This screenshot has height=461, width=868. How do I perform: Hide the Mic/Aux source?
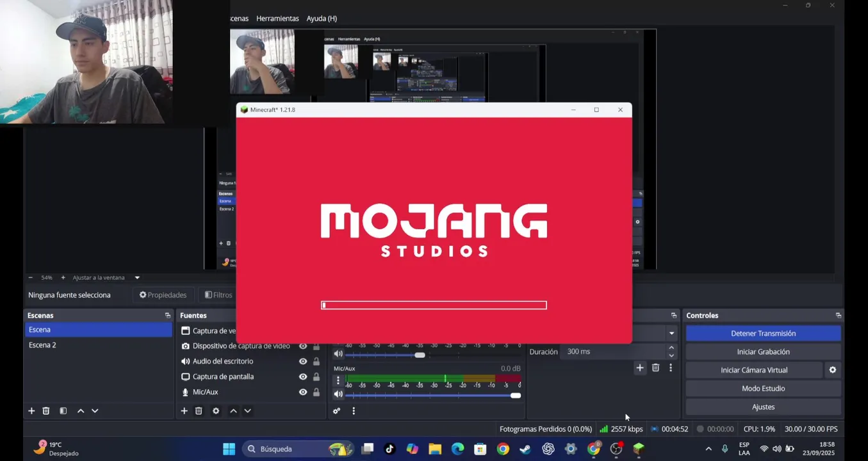click(x=303, y=392)
